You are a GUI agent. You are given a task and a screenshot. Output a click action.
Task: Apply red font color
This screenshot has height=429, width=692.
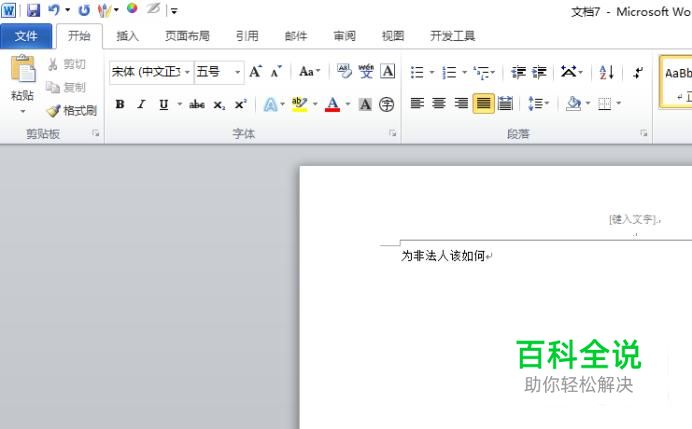332,105
